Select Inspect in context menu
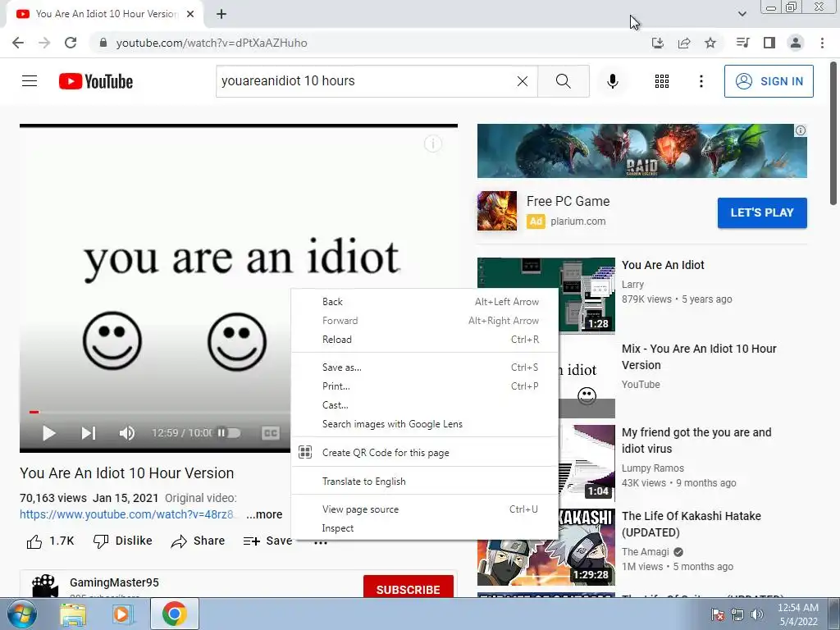This screenshot has width=840, height=630. coord(424,528)
